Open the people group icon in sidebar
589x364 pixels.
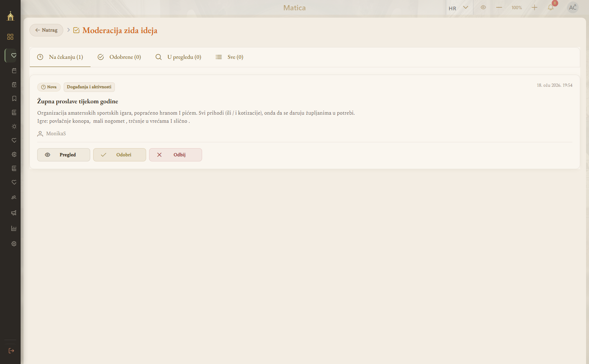[x=14, y=197]
